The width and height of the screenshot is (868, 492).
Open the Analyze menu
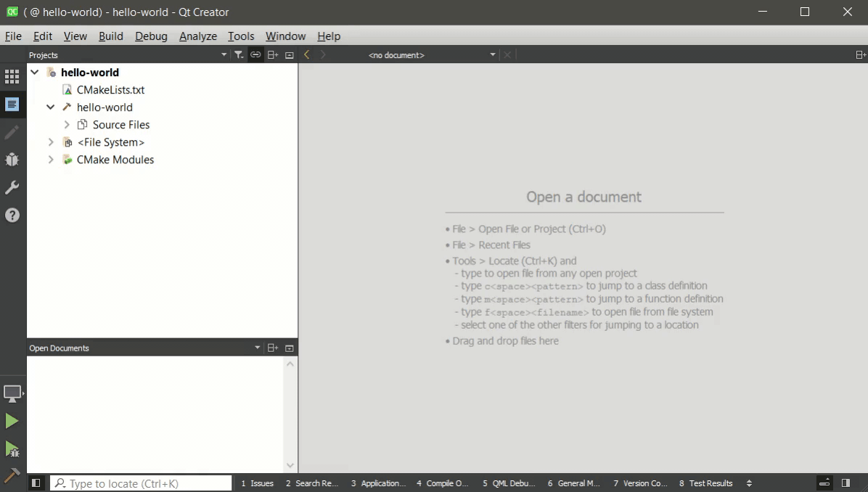pos(198,36)
